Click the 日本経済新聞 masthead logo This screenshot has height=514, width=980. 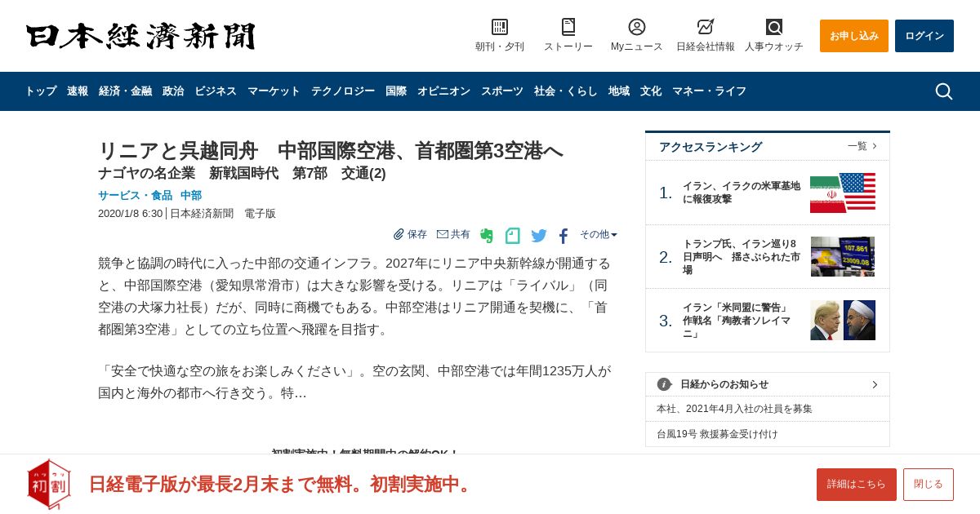pos(140,36)
